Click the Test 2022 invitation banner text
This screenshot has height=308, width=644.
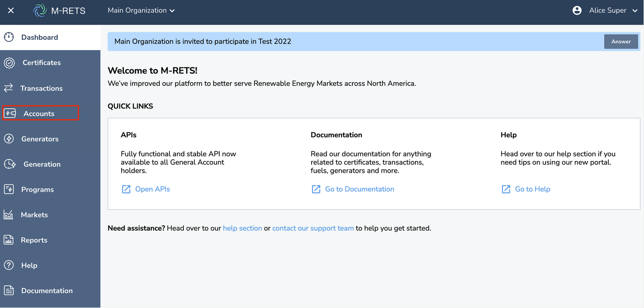tap(203, 41)
